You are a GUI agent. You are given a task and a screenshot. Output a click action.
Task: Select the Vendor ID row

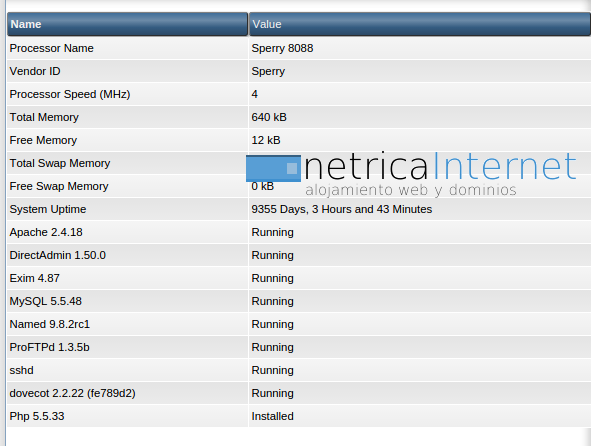[x=299, y=71]
